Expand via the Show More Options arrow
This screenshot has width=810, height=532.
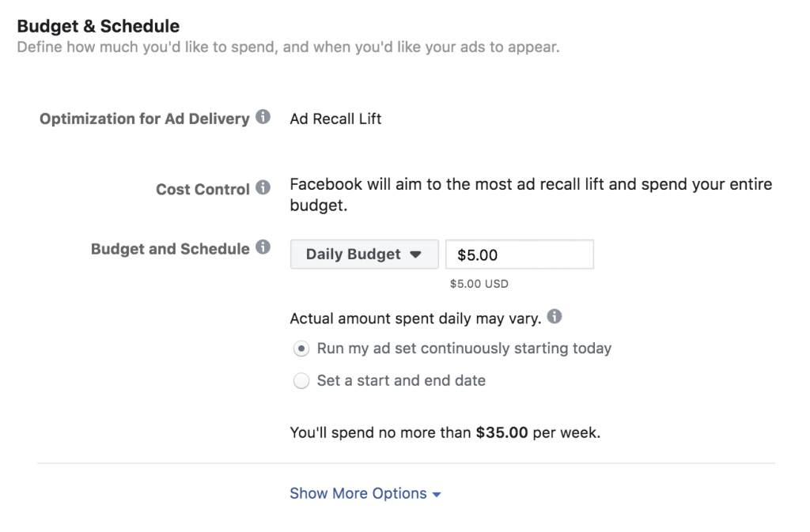pyautogui.click(x=437, y=494)
